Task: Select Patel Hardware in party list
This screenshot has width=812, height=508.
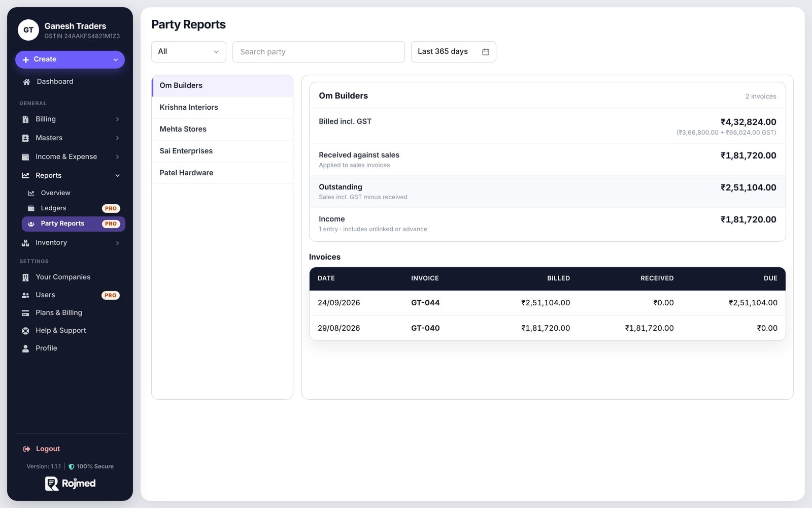Action: coord(222,173)
